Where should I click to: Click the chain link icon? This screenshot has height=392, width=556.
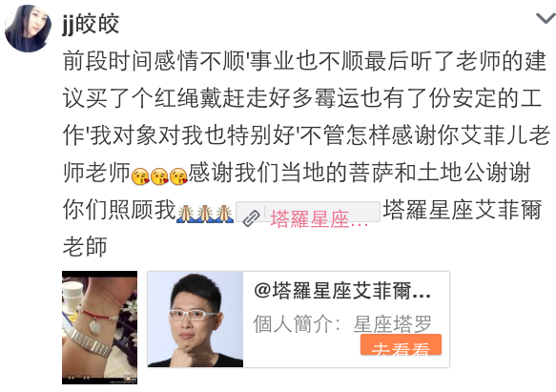coord(251,217)
